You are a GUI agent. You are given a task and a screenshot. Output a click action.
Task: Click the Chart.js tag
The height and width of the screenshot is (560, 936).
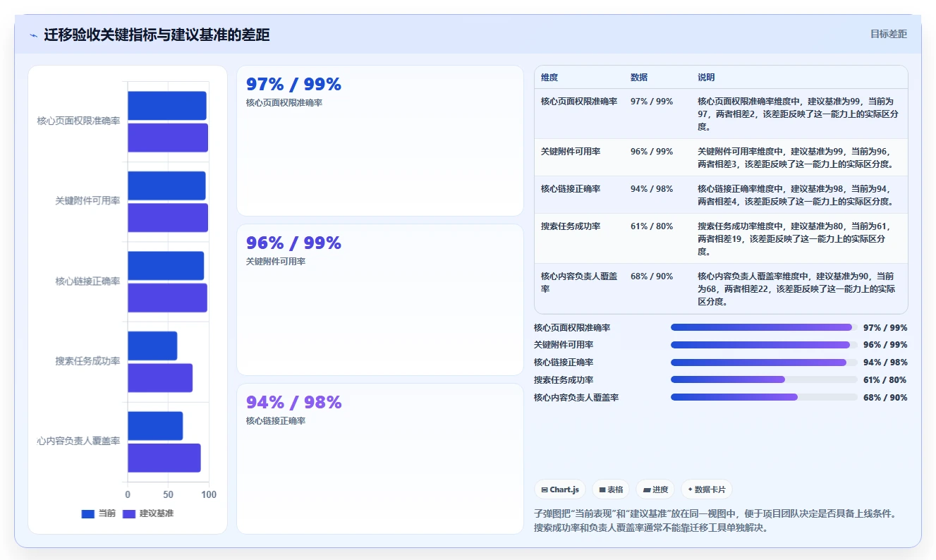pyautogui.click(x=560, y=489)
